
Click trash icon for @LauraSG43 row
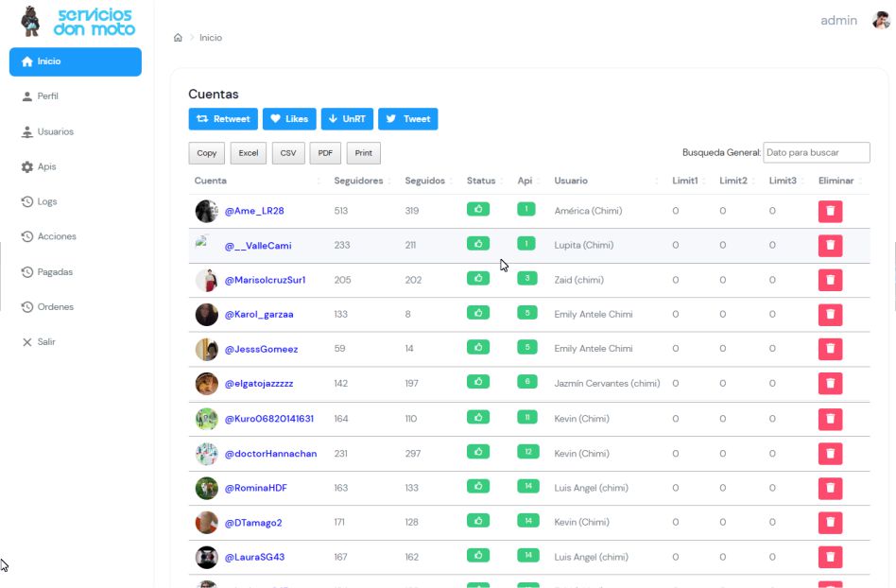point(830,557)
